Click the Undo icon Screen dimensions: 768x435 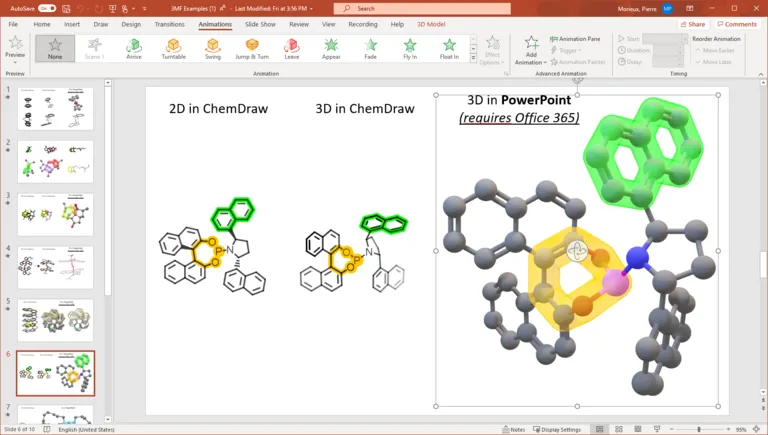tap(81, 8)
